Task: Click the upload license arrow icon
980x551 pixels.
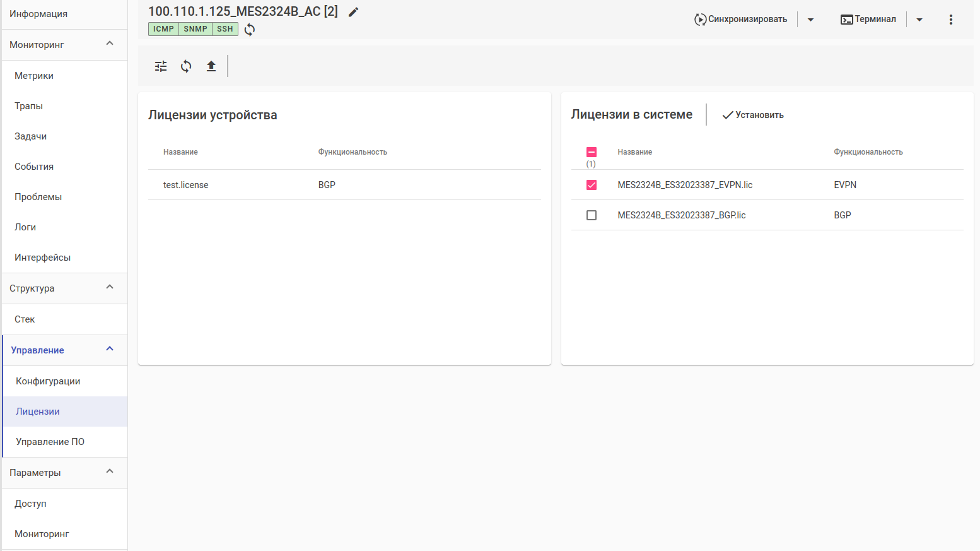Action: [211, 66]
